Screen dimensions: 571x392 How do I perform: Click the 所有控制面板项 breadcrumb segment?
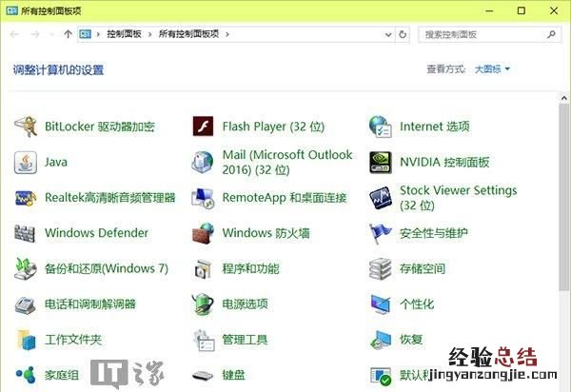(x=188, y=34)
